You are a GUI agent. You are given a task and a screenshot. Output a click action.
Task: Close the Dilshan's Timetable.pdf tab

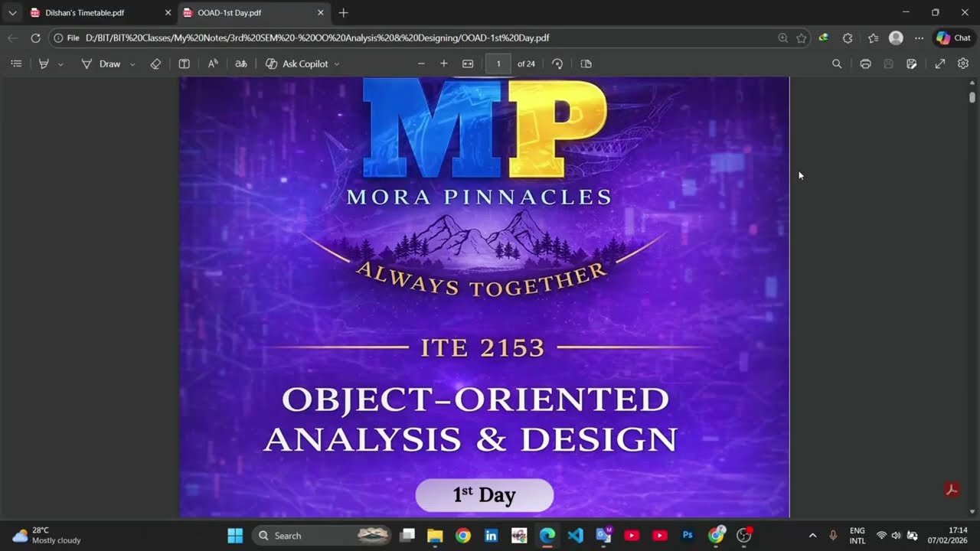168,13
